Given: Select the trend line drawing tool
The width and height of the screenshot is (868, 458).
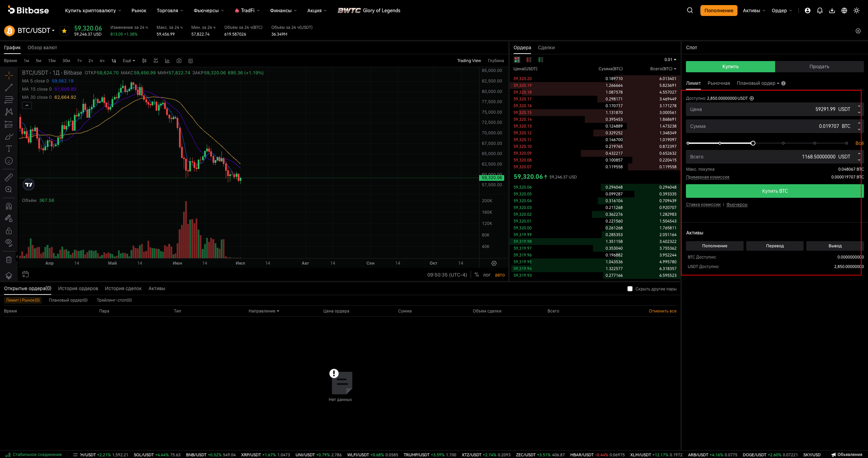Looking at the screenshot, I should coord(9,88).
